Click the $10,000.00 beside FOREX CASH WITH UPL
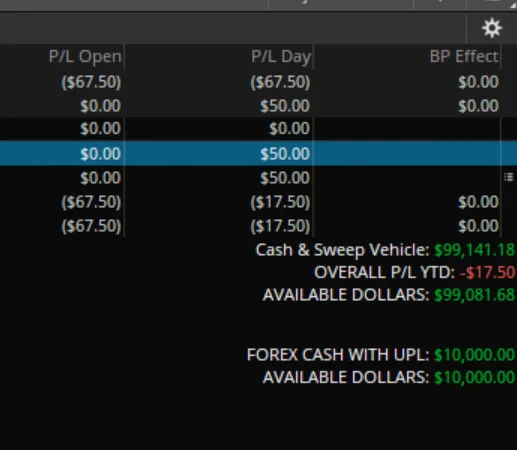The height and width of the screenshot is (450, 517). [x=474, y=355]
